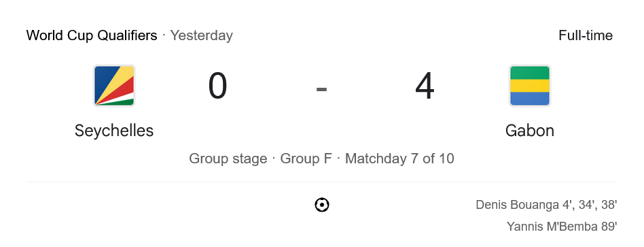Open the Seychelles team name
Image resolution: width=644 pixels, height=247 pixels.
click(114, 131)
